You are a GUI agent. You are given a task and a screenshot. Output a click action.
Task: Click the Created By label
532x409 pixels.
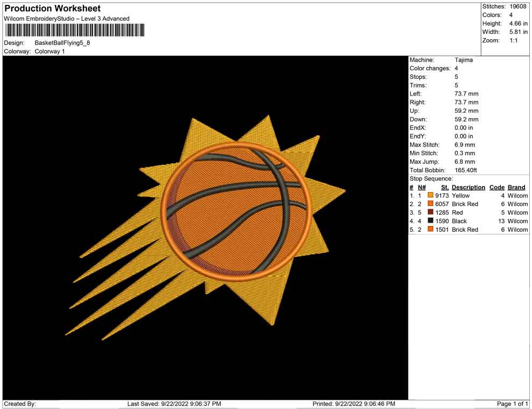[x=20, y=404]
